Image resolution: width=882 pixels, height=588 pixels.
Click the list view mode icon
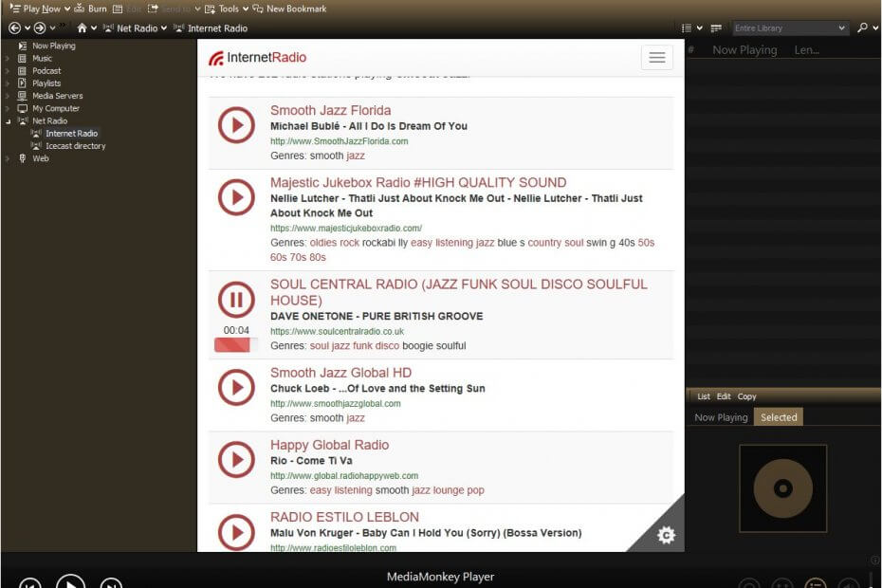click(x=687, y=28)
